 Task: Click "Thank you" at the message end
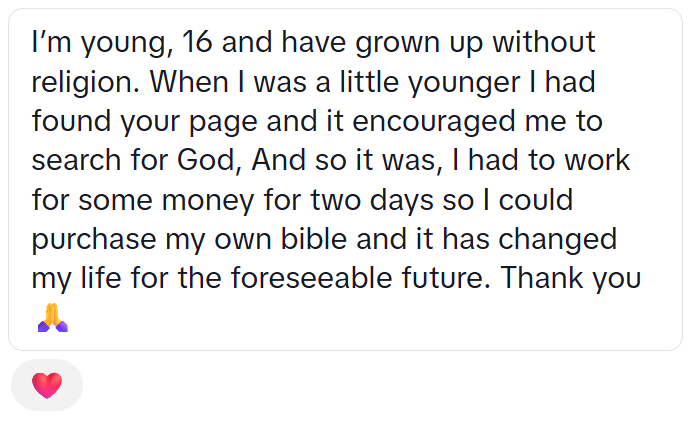tap(571, 277)
